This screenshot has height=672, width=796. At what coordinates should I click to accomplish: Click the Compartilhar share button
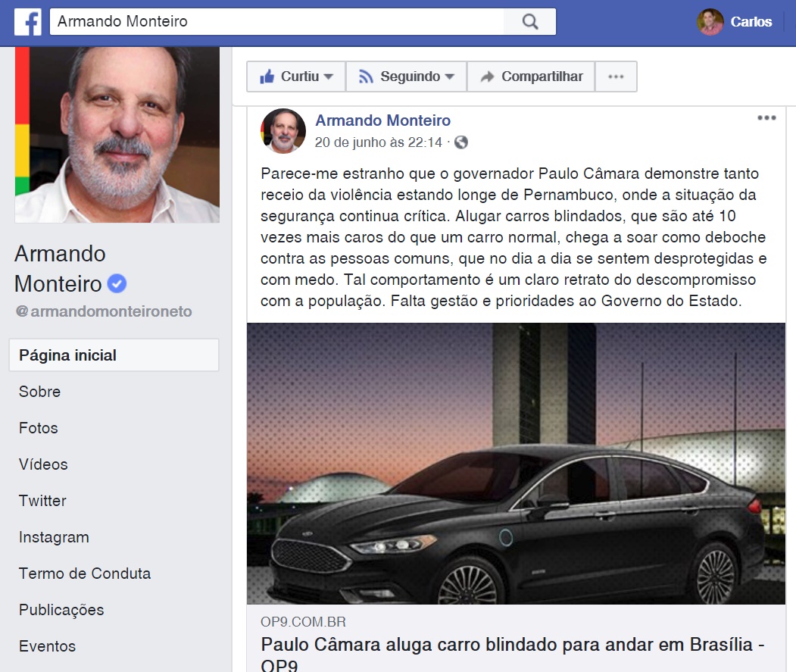click(x=531, y=77)
